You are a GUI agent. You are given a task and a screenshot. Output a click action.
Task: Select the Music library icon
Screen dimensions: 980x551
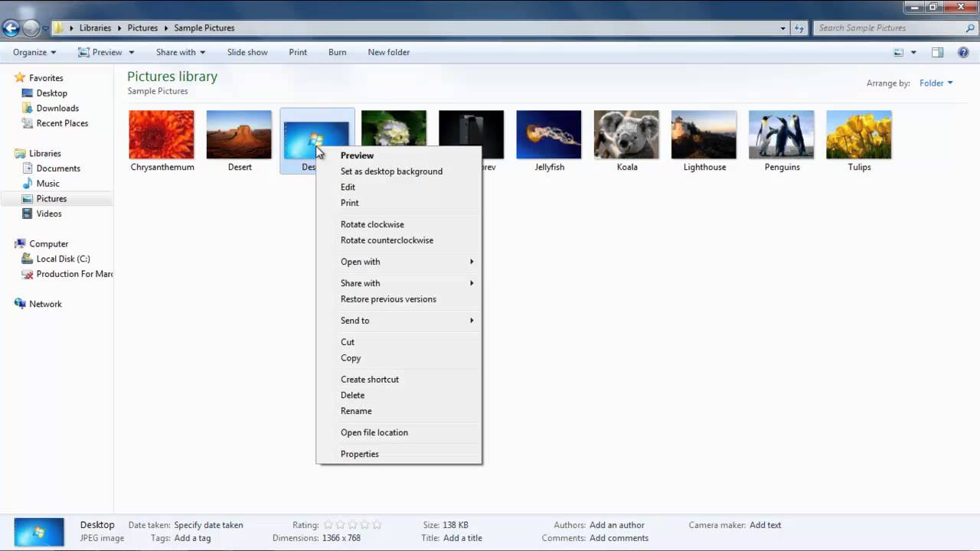[x=28, y=184]
